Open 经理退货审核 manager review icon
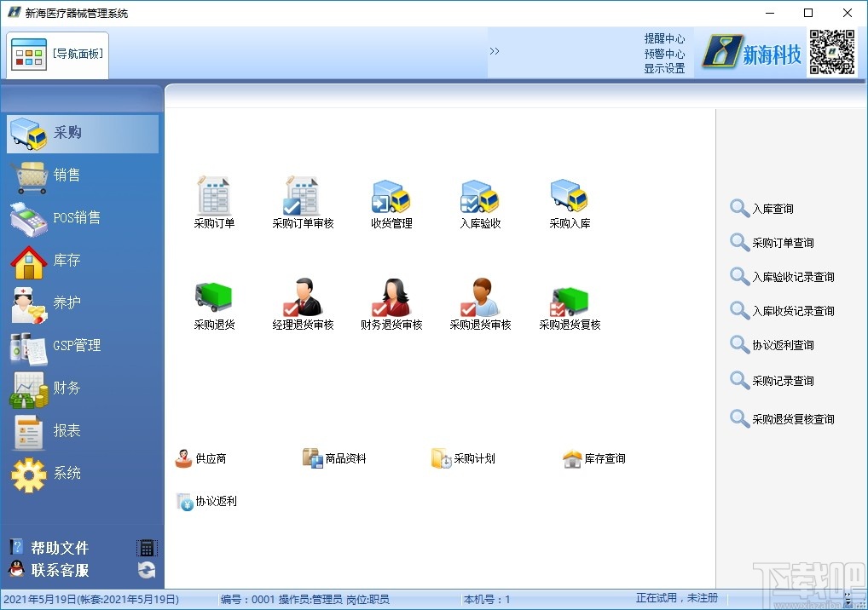Screen dimensions: 868x610 (x=303, y=303)
